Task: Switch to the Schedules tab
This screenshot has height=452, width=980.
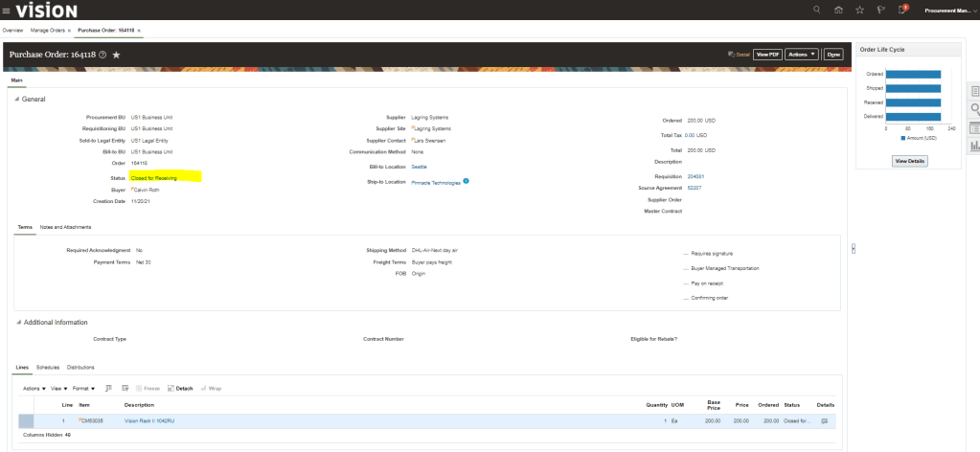Action: click(x=48, y=368)
